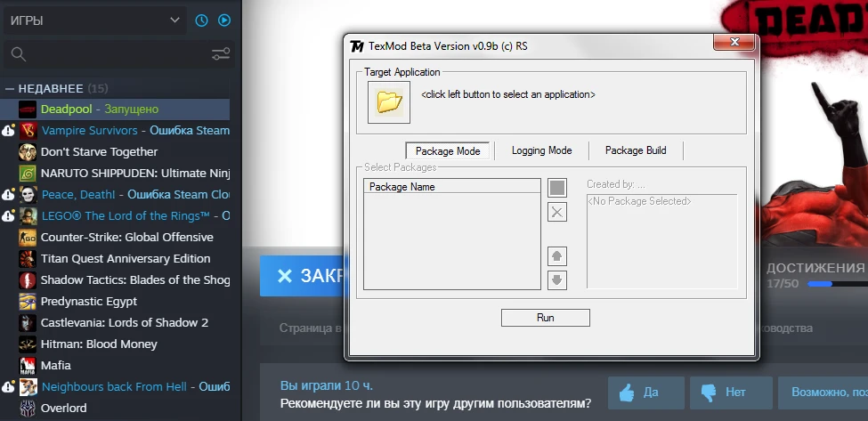Recommend the game with Да thumbs-up button
Screen dimensions: 868x421
(x=646, y=393)
